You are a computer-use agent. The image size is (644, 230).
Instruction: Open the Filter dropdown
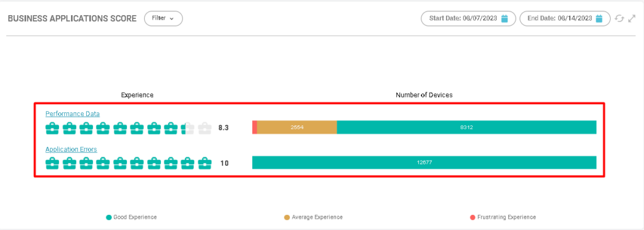click(163, 18)
